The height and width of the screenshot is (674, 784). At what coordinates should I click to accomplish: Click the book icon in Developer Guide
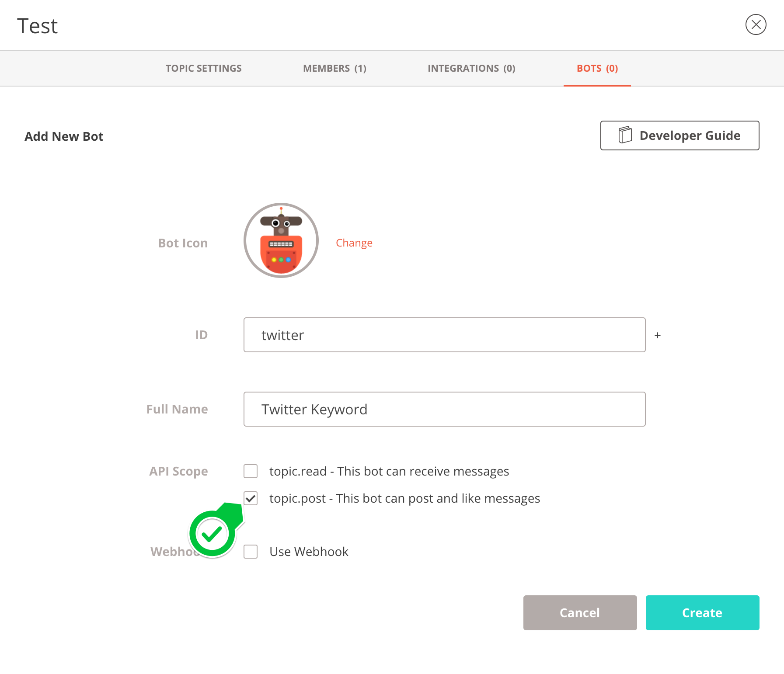625,135
